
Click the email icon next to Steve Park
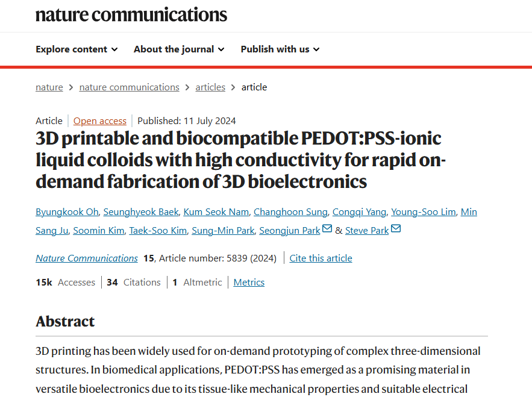point(396,229)
